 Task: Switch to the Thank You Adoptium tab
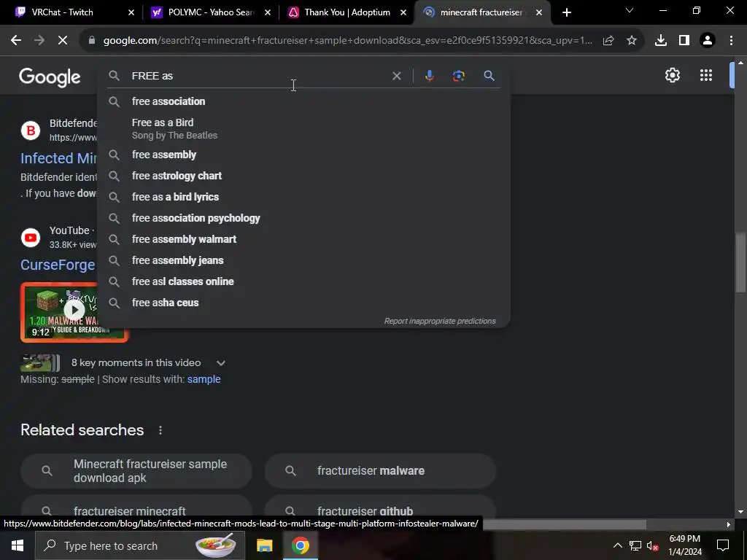[x=347, y=12]
